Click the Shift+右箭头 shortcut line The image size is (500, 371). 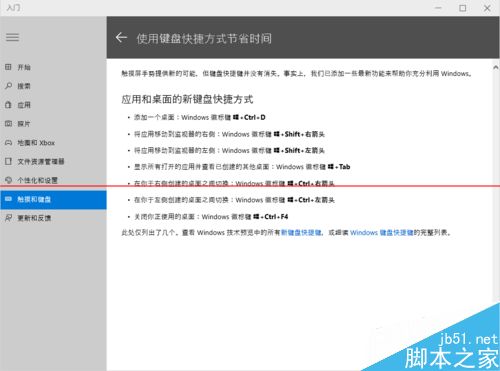229,134
